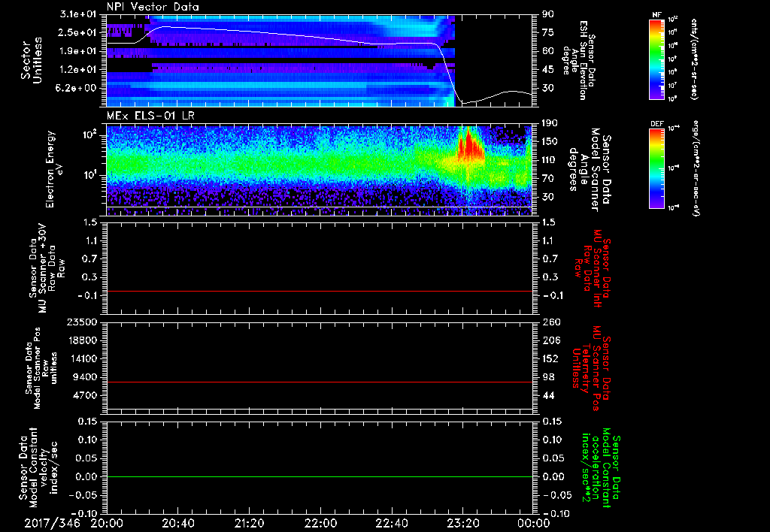Click the 22:00 time axis label

(x=320, y=523)
